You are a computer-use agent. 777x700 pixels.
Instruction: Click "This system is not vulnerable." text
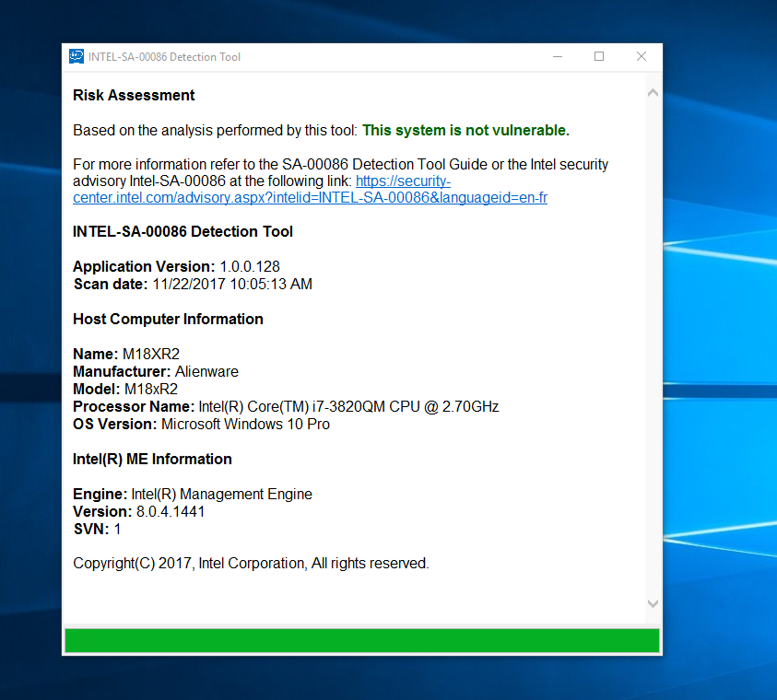point(465,130)
